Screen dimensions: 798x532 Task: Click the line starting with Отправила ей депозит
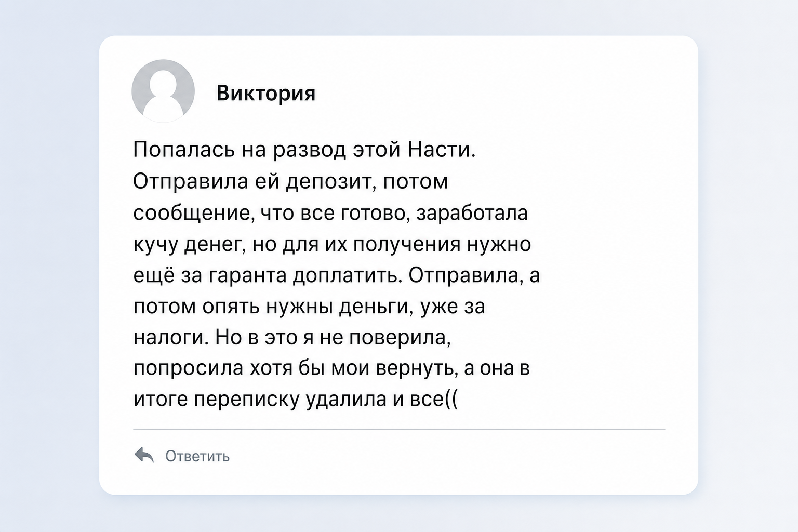click(x=290, y=181)
